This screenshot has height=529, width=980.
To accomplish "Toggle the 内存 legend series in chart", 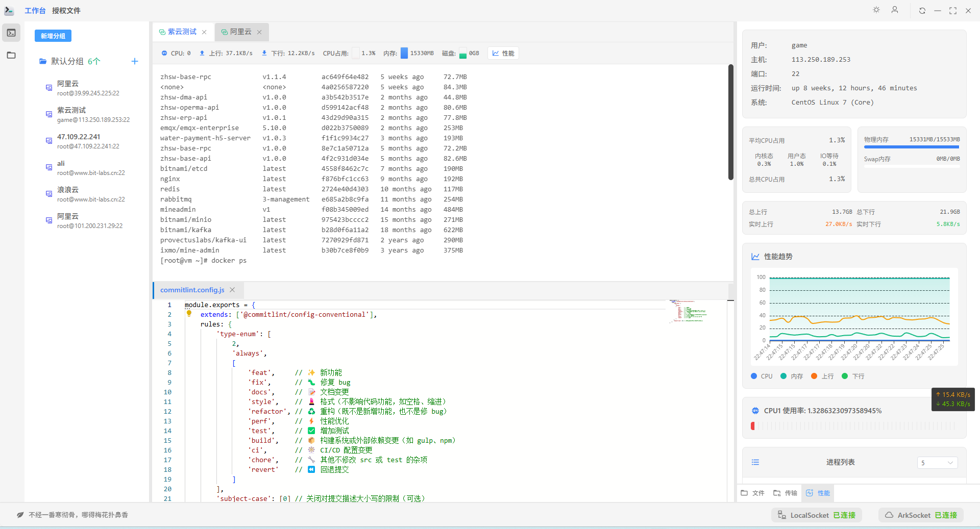I will point(792,376).
